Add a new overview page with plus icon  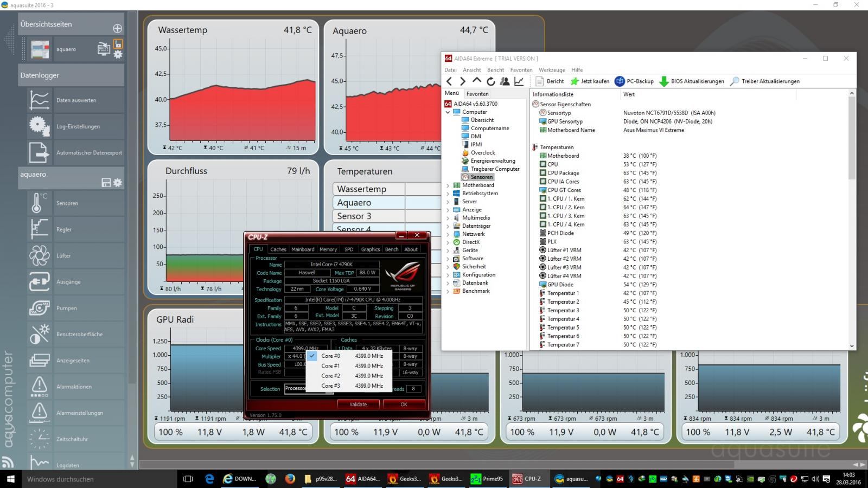tap(117, 28)
